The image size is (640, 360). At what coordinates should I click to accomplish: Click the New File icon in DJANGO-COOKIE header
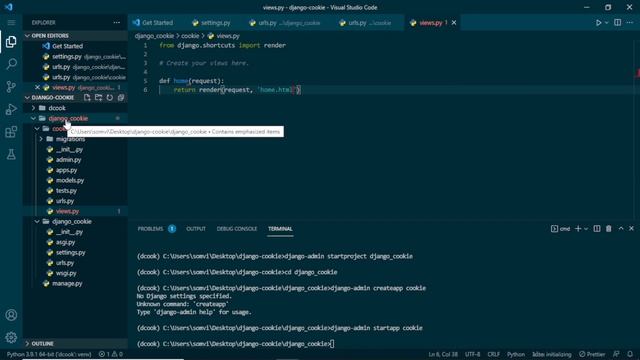(87, 98)
